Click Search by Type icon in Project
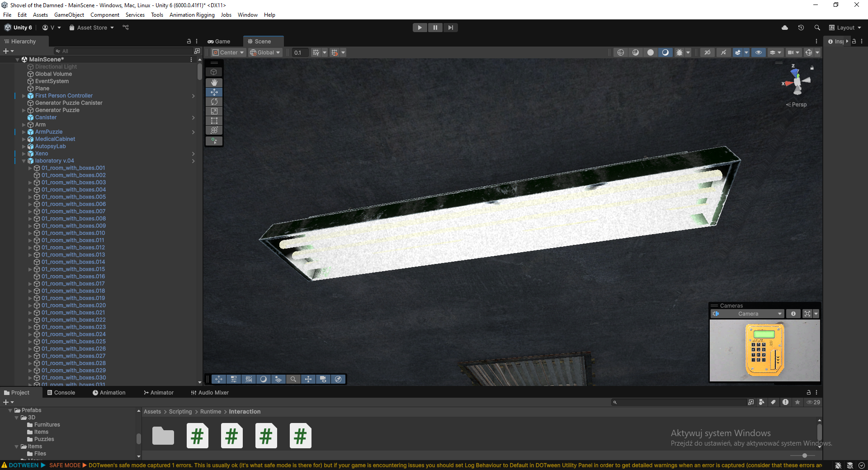The height and width of the screenshot is (470, 868). coord(762,402)
